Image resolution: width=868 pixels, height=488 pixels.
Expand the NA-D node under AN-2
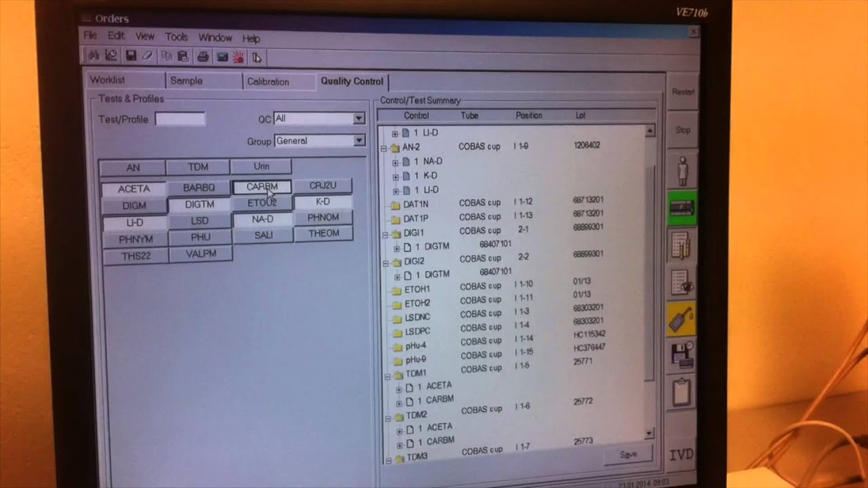[x=395, y=162]
